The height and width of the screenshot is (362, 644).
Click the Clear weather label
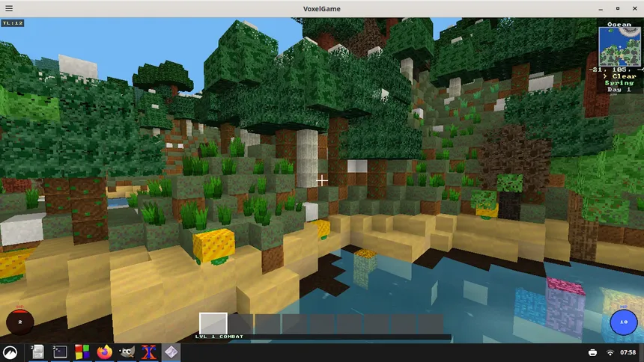(624, 76)
